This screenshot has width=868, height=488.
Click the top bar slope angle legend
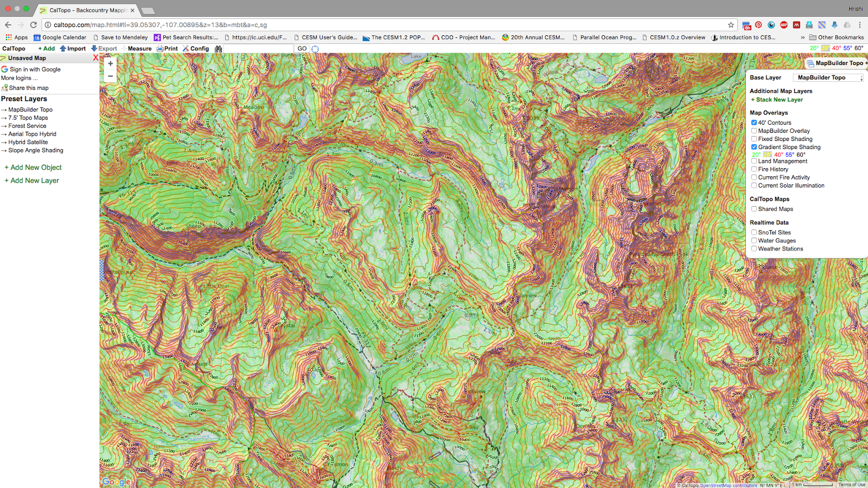click(836, 48)
